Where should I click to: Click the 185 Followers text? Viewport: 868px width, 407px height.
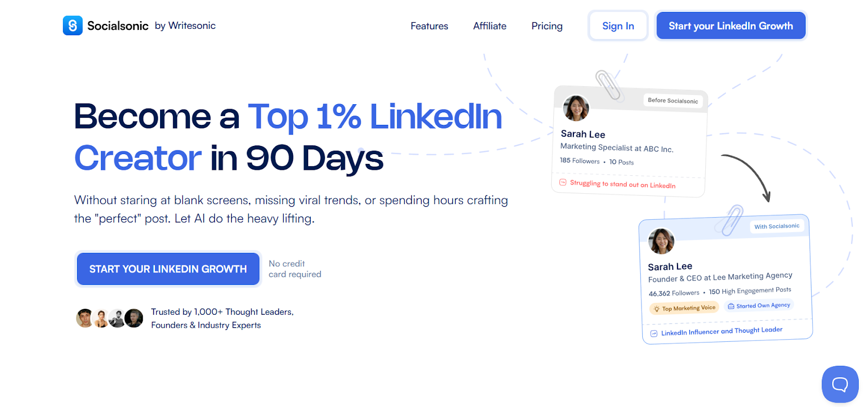tap(579, 161)
